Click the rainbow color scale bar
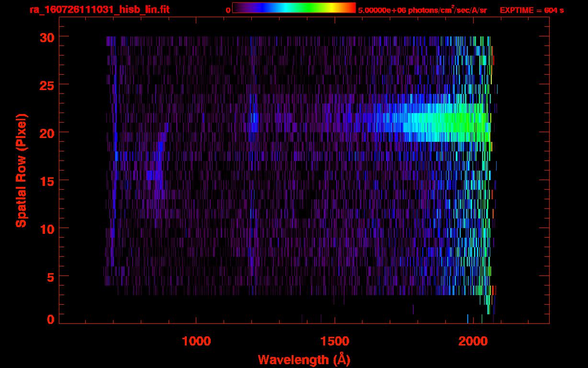The height and width of the screenshot is (368, 588). (294, 8)
